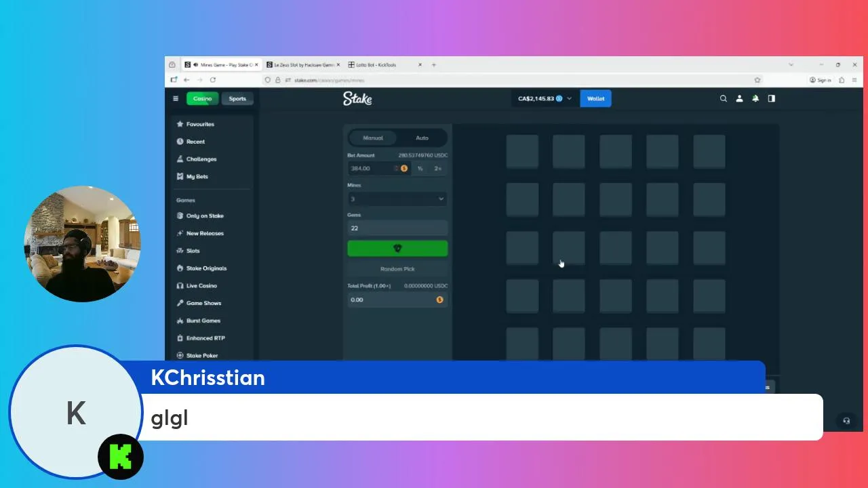
Task: Double the bet with 2× button
Action: (438, 168)
